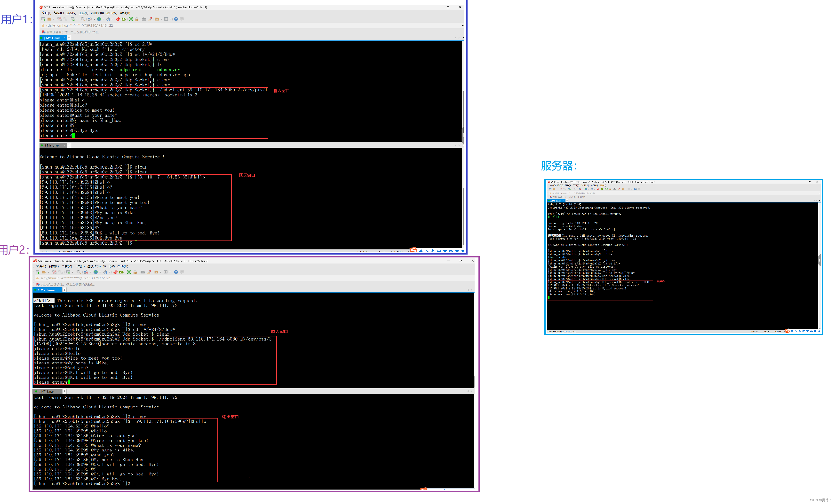Click highlight pen icon in User 2 toolbar

[149, 272]
